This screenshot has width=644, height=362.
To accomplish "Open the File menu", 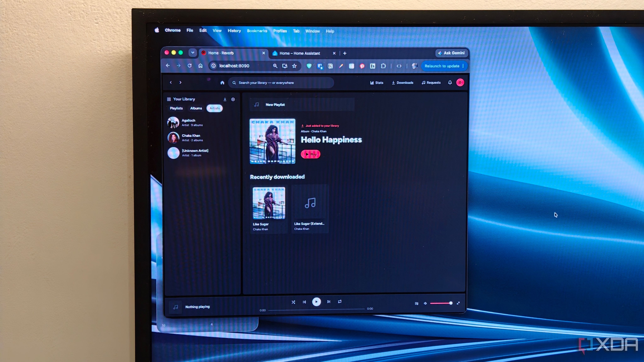I will (190, 30).
